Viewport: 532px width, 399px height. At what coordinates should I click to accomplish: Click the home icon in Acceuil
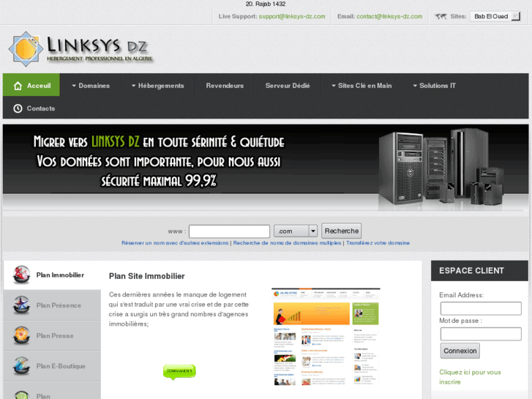[18, 86]
